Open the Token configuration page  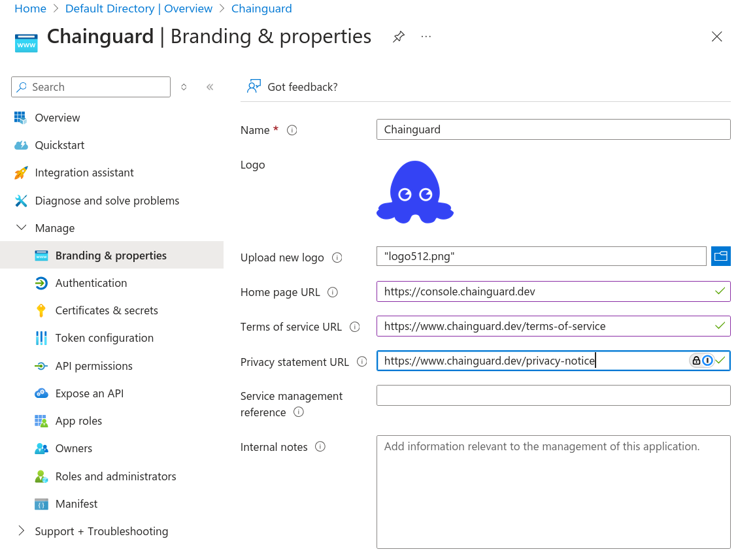click(x=105, y=338)
